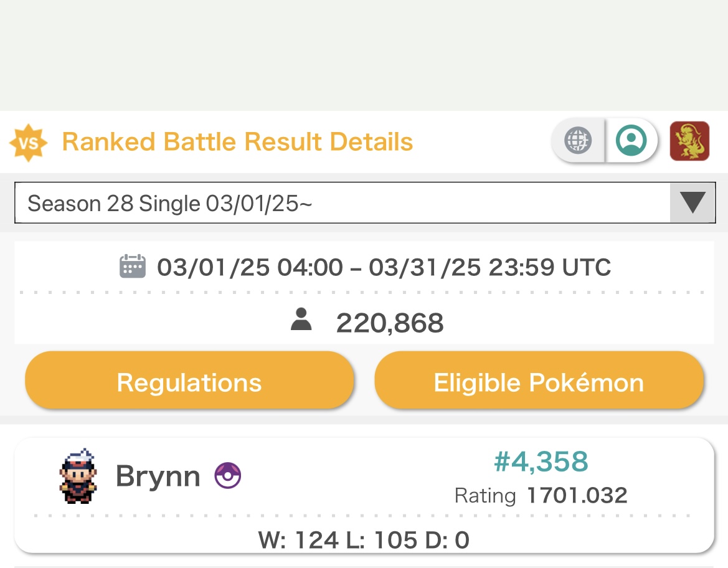Open the Regulations button
Image resolution: width=728 pixels, height=568 pixels.
189,381
